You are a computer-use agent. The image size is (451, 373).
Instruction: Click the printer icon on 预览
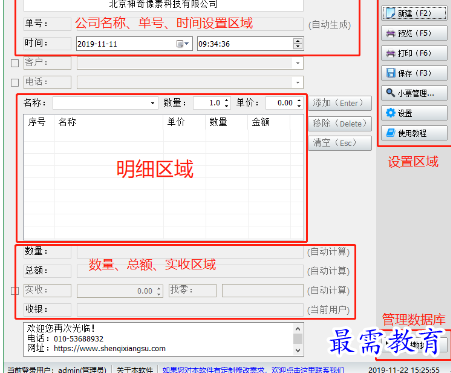coord(390,34)
